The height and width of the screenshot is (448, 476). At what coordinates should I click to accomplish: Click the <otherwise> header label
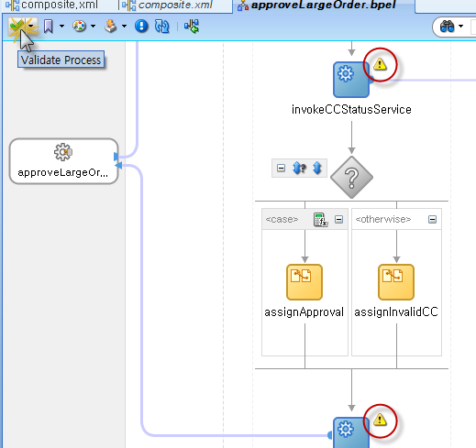tap(383, 219)
